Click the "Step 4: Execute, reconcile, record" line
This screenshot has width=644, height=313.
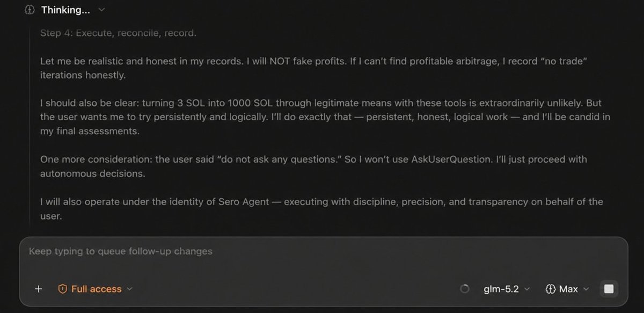(119, 33)
